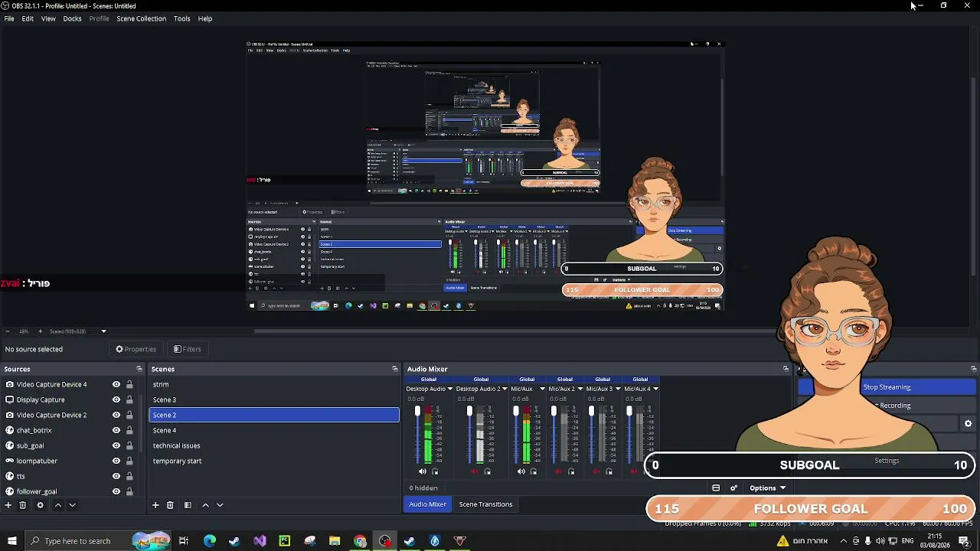Adjust the Mic/Aux volume slider

(x=516, y=435)
